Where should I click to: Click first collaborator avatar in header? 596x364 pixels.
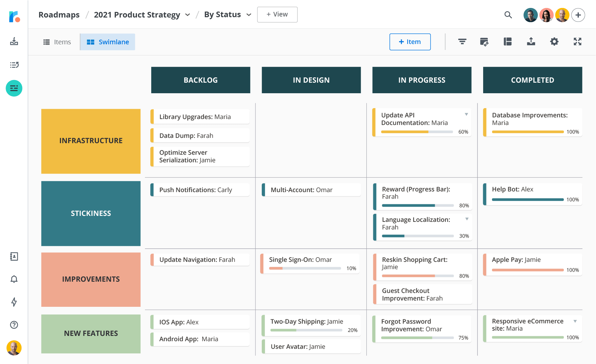530,15
